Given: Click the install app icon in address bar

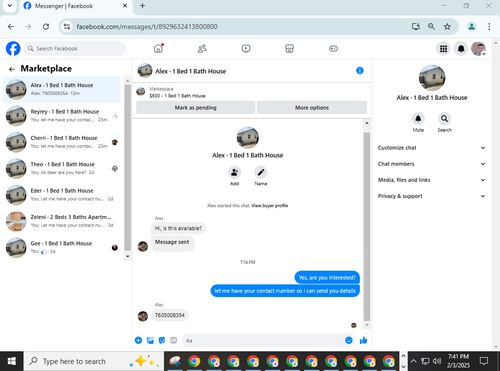Looking at the screenshot, I should [x=416, y=26].
